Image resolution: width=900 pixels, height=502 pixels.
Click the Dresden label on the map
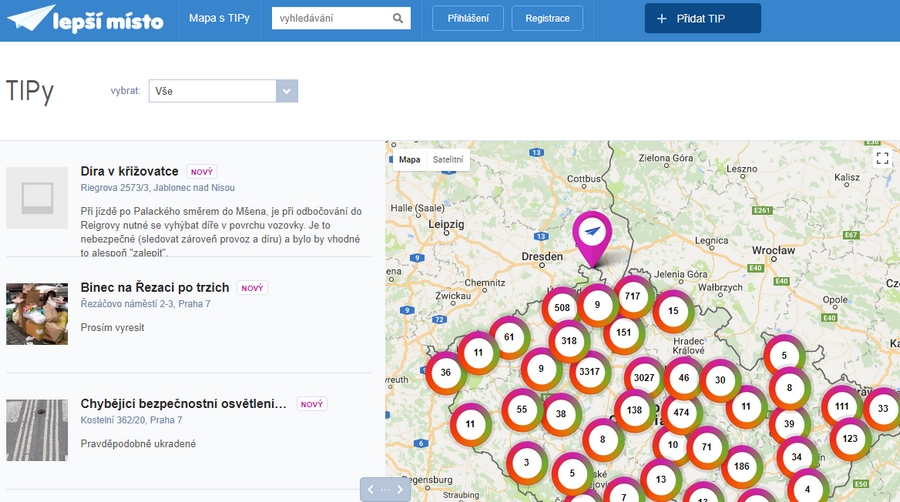click(x=542, y=256)
